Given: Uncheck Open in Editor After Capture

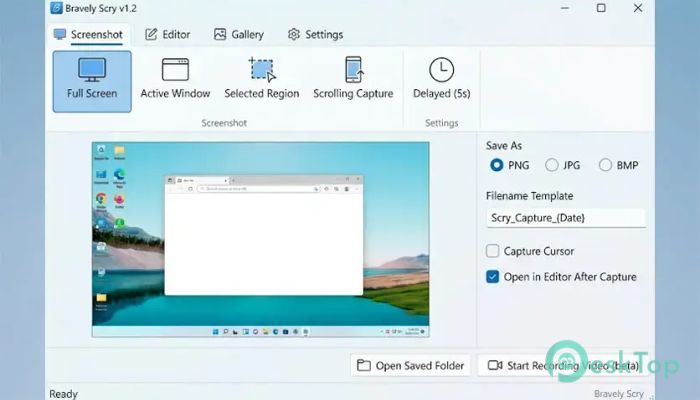Looking at the screenshot, I should [493, 277].
